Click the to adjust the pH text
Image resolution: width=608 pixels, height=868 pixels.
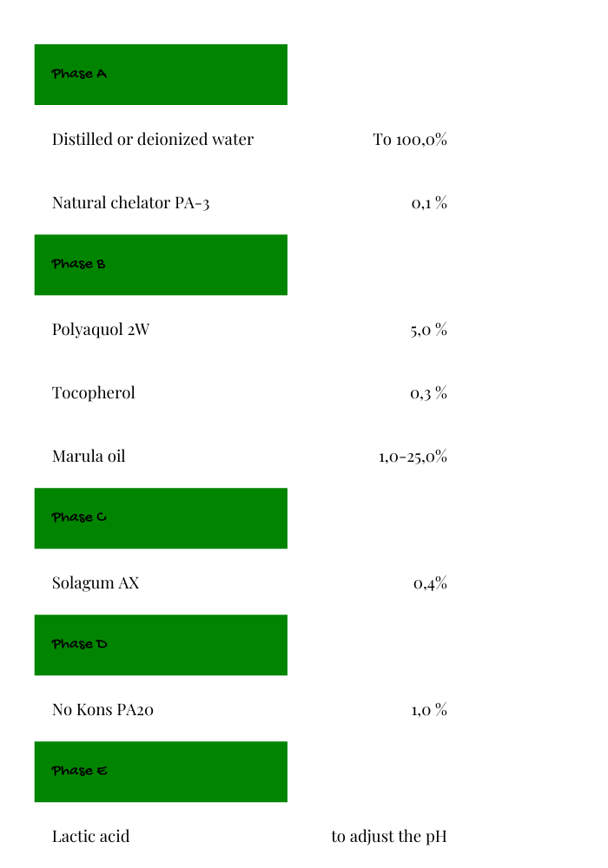389,837
